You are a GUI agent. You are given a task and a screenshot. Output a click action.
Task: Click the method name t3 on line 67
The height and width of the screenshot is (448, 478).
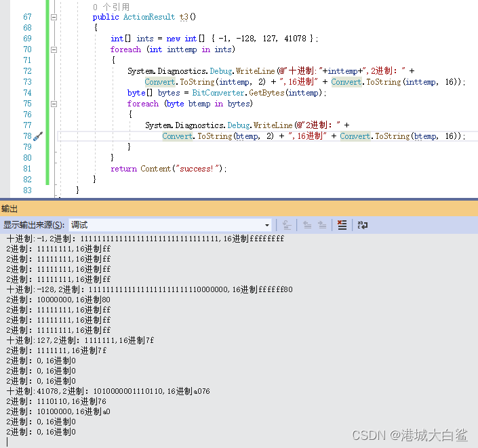point(184,17)
